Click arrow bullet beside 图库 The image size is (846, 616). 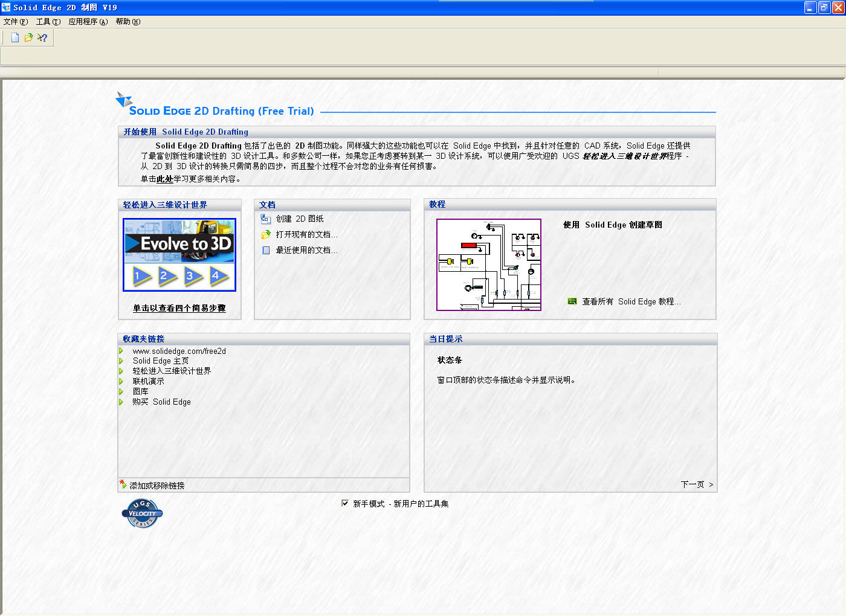(121, 392)
